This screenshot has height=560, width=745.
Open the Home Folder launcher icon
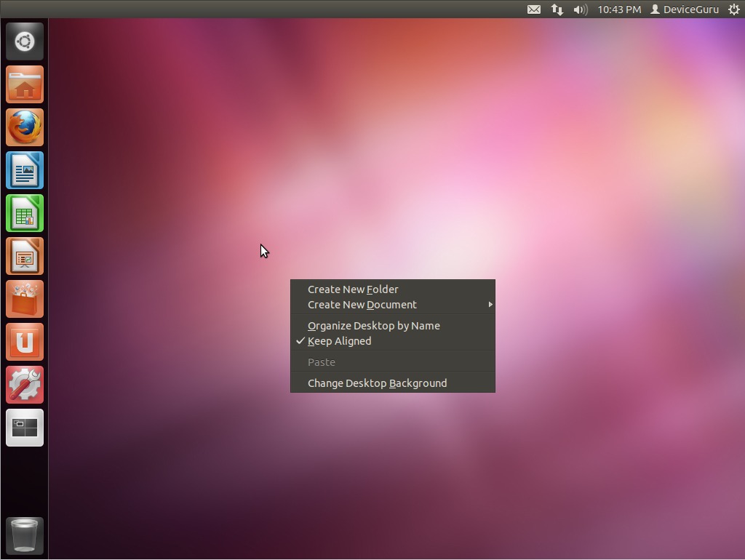pyautogui.click(x=25, y=84)
